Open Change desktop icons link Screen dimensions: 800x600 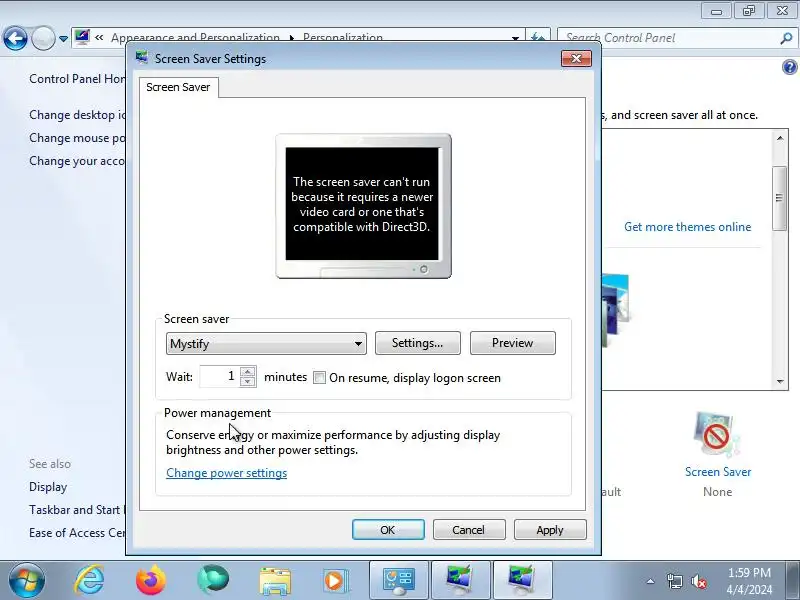[x=77, y=115]
